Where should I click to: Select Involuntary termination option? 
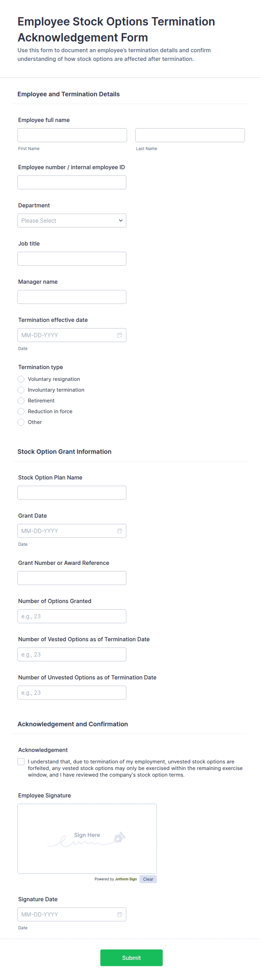[x=21, y=390]
